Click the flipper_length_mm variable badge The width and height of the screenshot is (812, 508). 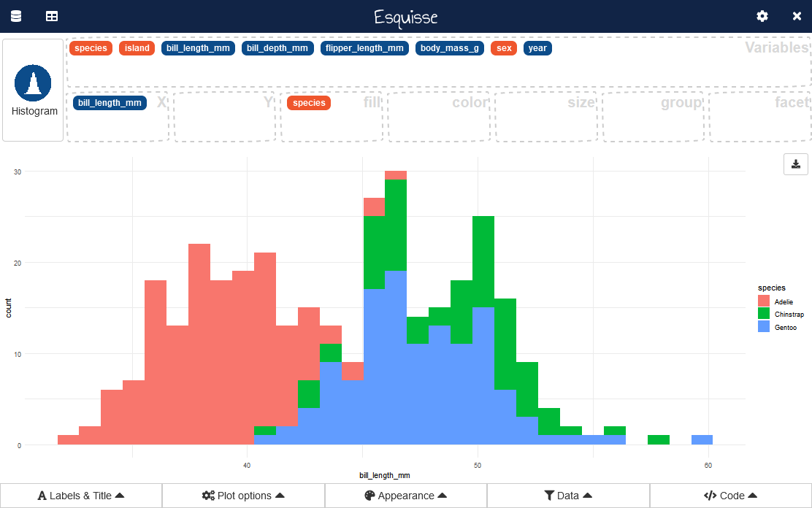pos(365,48)
